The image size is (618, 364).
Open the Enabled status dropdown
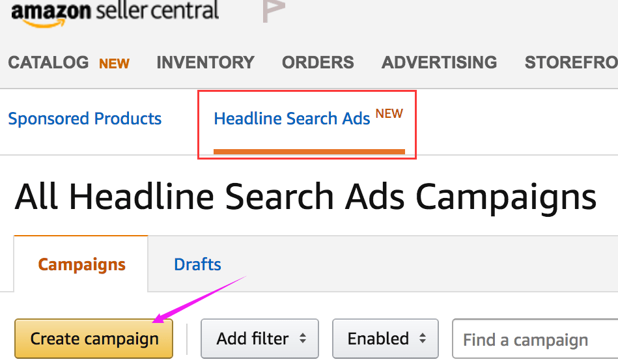[385, 339]
